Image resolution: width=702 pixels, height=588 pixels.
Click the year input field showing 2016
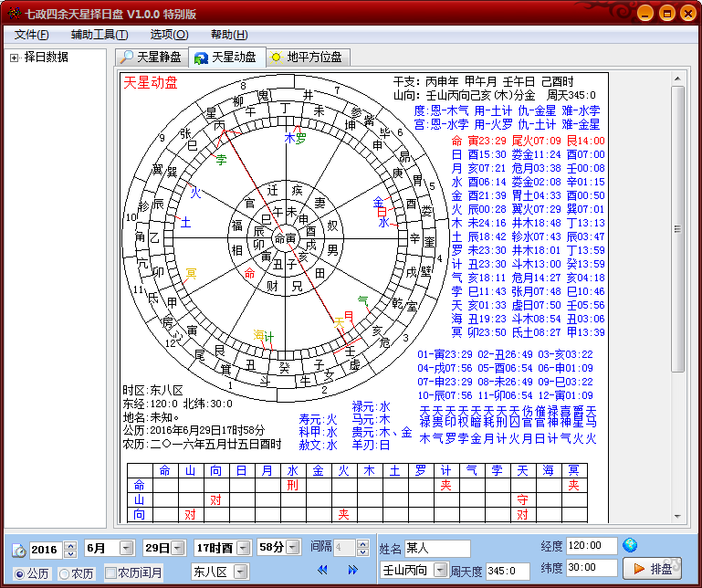click(x=47, y=550)
